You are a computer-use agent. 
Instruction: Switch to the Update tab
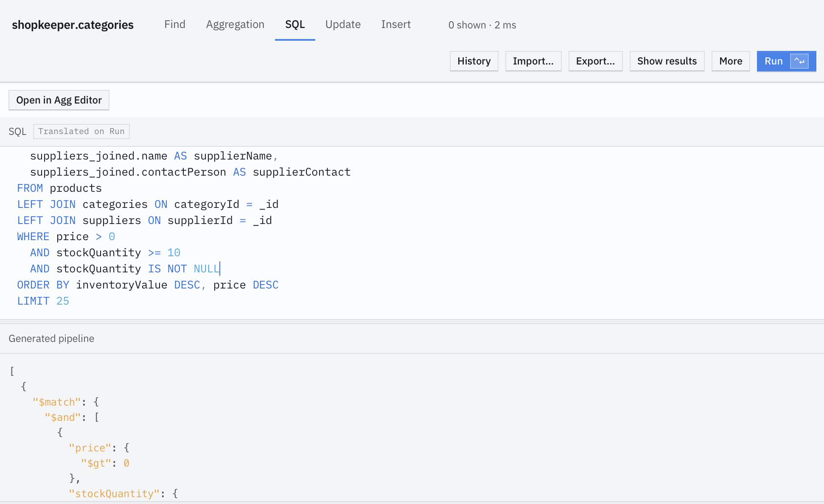[343, 25]
